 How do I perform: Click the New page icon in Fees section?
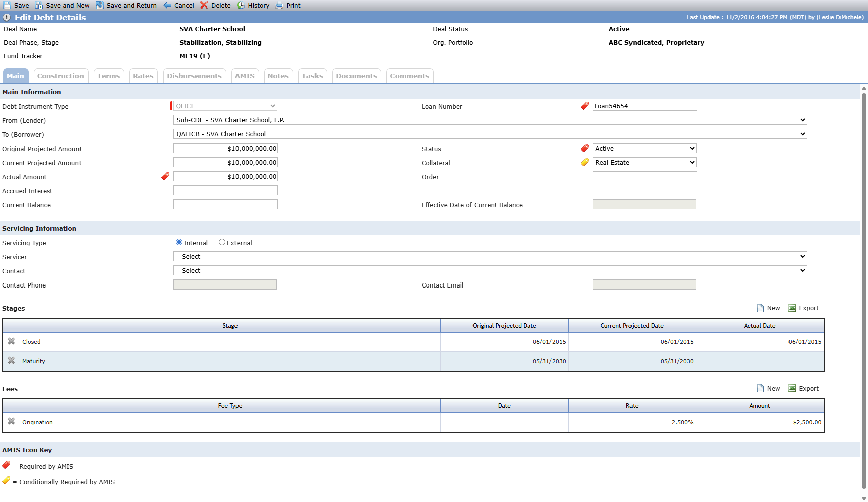pos(761,389)
